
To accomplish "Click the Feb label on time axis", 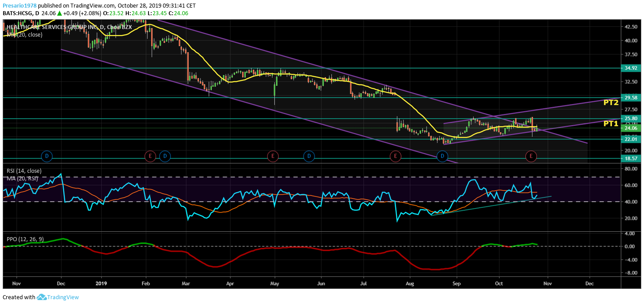I will tap(145, 283).
